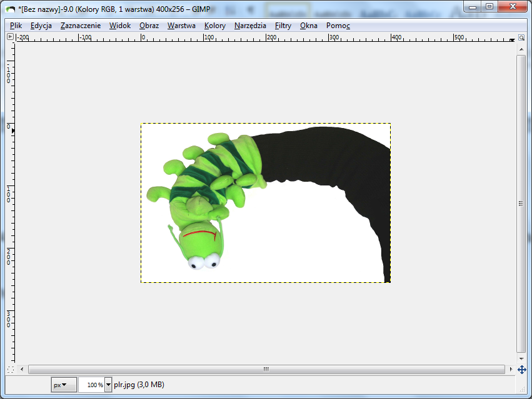Open the Kolory menu
The width and height of the screenshot is (532, 399).
(215, 26)
